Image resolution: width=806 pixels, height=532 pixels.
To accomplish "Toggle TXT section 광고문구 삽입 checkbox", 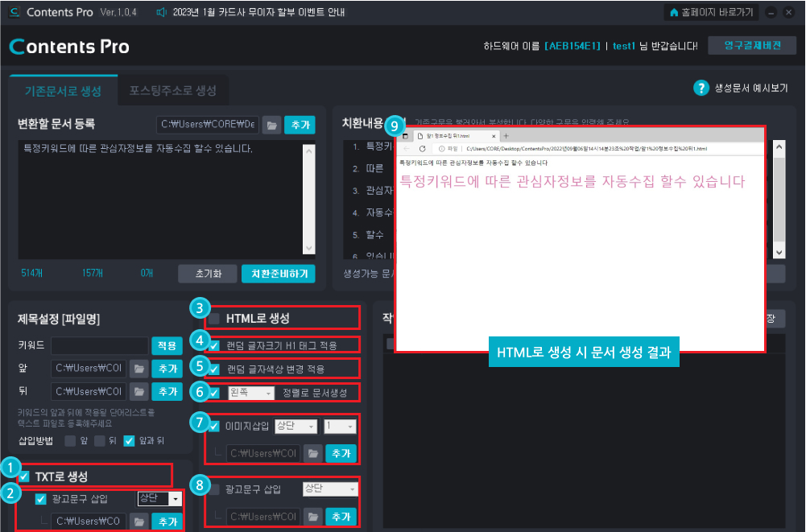I will (x=40, y=499).
